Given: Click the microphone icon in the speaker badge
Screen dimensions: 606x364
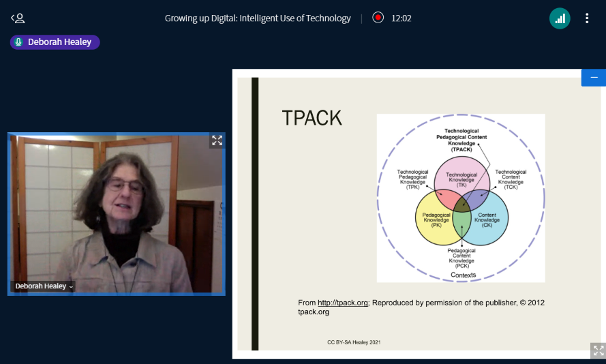Looking at the screenshot, I should click(18, 42).
